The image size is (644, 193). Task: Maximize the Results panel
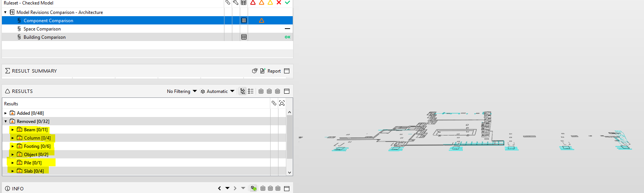click(287, 91)
